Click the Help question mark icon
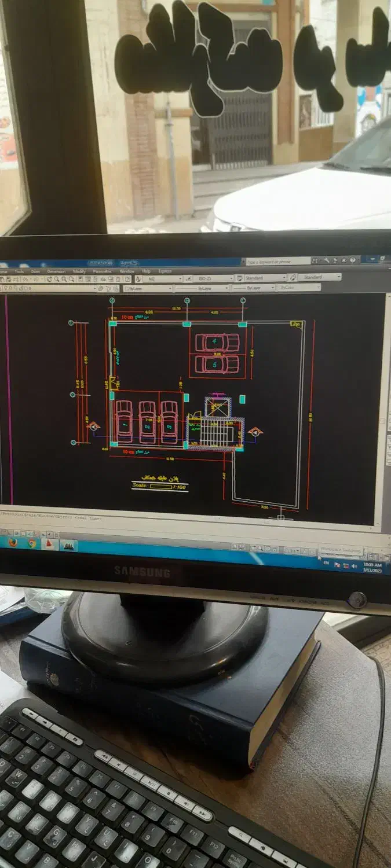The width and height of the screenshot is (391, 868). pos(353,260)
